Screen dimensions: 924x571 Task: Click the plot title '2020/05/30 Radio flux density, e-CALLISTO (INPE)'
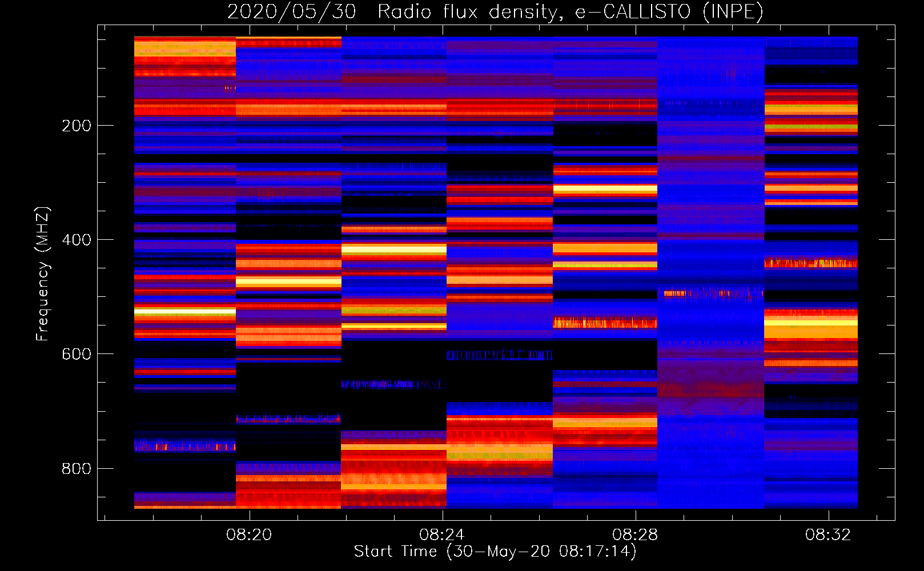point(495,12)
